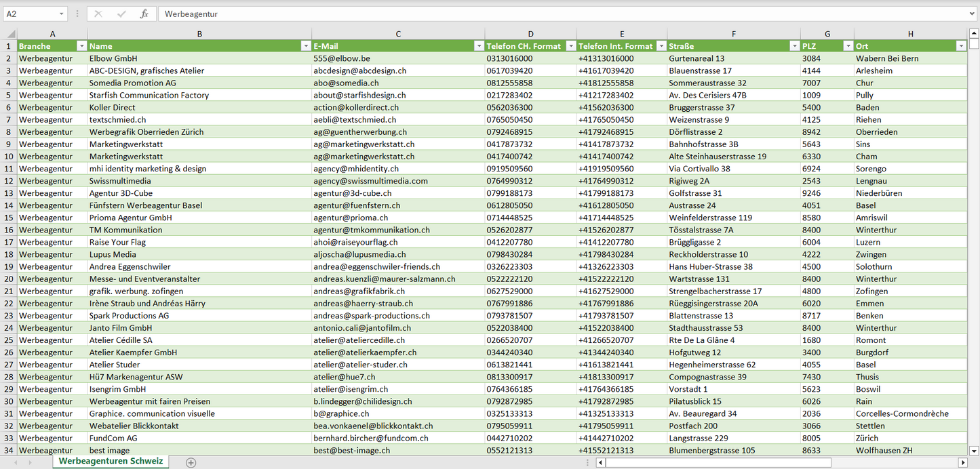Select the Werbeagenturen Schweiz sheet tab

pyautogui.click(x=111, y=462)
